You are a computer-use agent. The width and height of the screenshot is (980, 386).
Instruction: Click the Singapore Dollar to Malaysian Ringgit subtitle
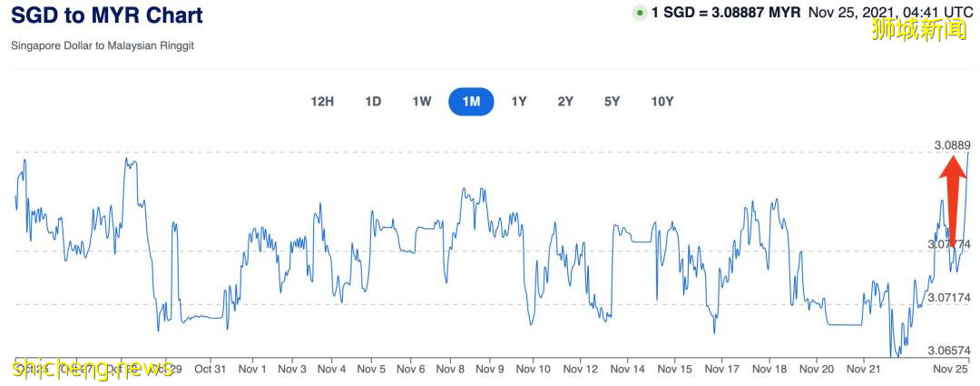(x=103, y=45)
